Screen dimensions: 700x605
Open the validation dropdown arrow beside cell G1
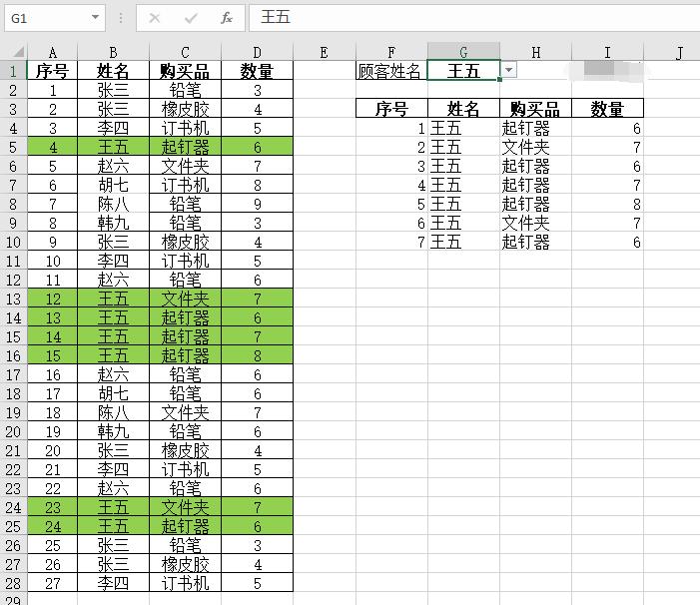pyautogui.click(x=508, y=70)
